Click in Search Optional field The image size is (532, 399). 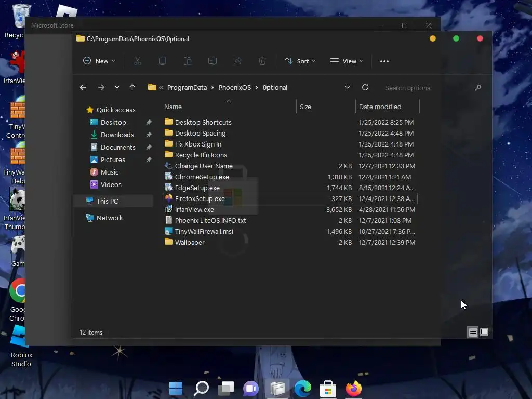[x=428, y=88]
